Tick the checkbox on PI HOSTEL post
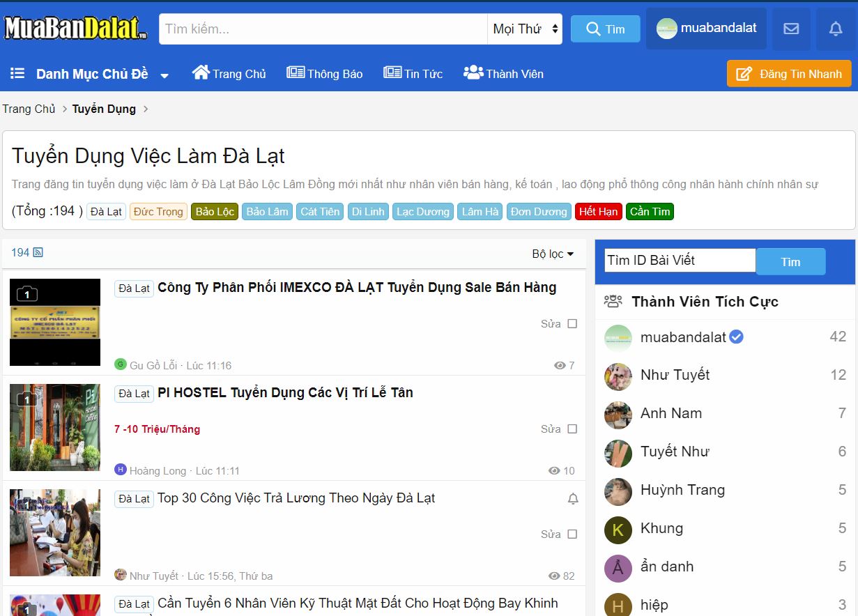858x616 pixels. click(572, 429)
